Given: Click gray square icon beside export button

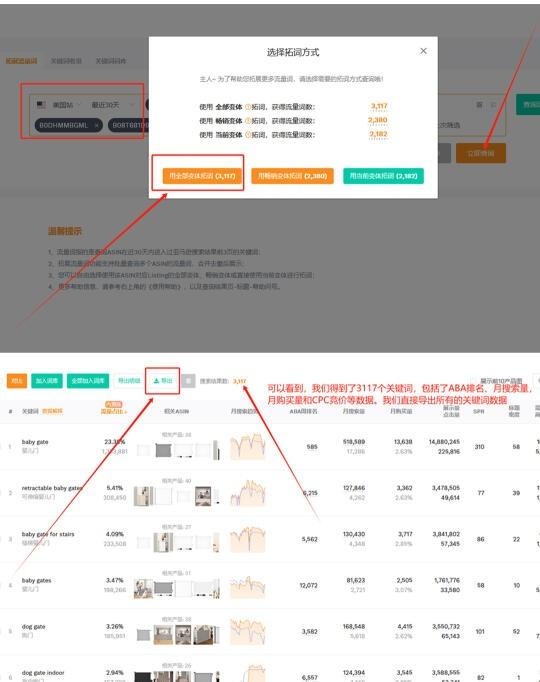Looking at the screenshot, I should [188, 381].
